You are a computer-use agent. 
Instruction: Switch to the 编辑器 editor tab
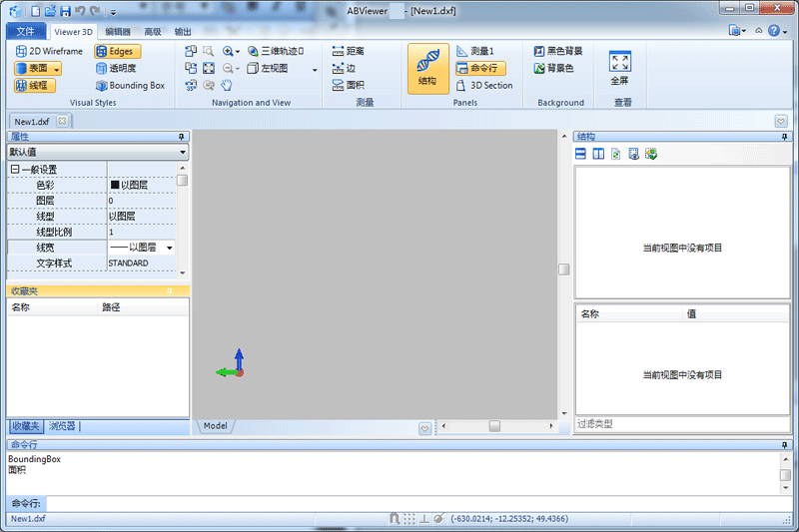(x=118, y=32)
